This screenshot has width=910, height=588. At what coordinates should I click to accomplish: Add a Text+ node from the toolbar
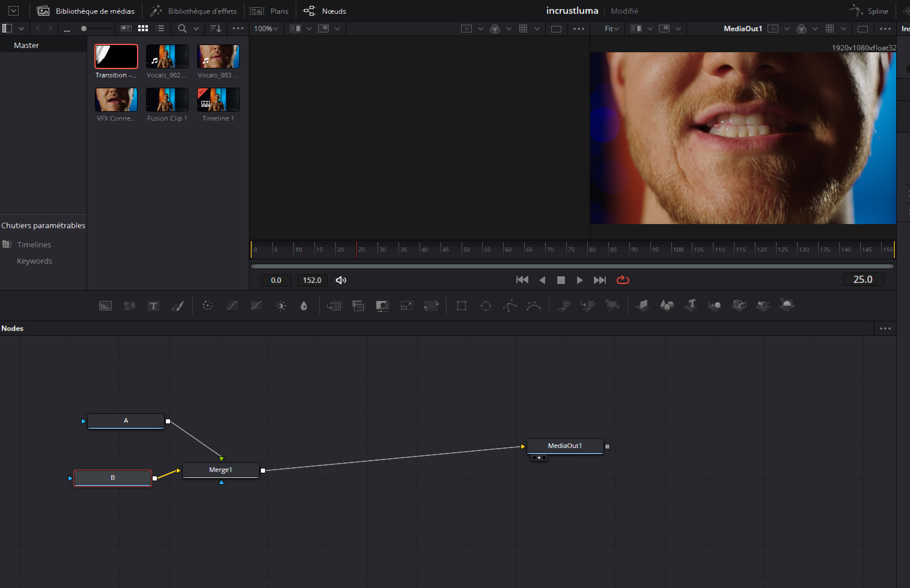[x=153, y=306]
